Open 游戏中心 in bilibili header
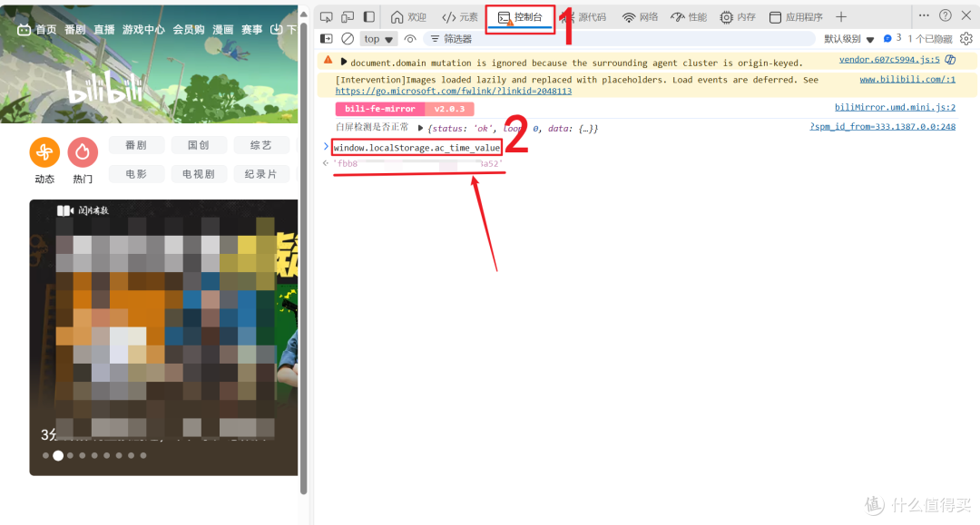 click(143, 29)
